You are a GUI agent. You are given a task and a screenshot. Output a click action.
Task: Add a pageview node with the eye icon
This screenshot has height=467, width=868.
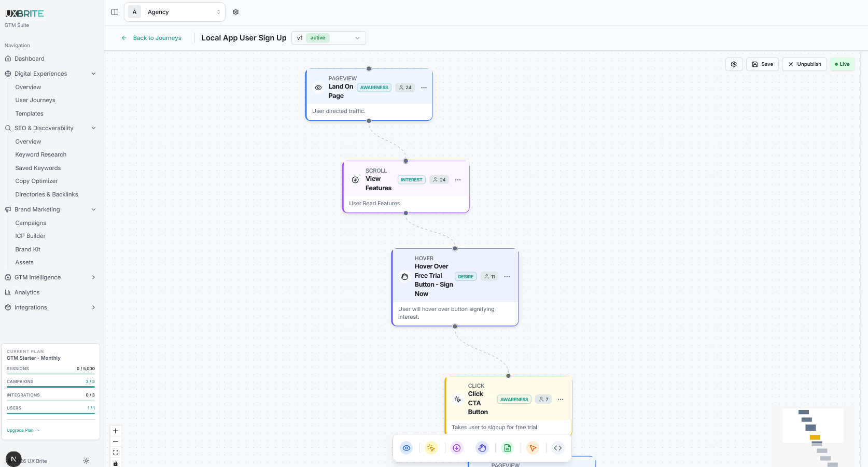click(407, 448)
